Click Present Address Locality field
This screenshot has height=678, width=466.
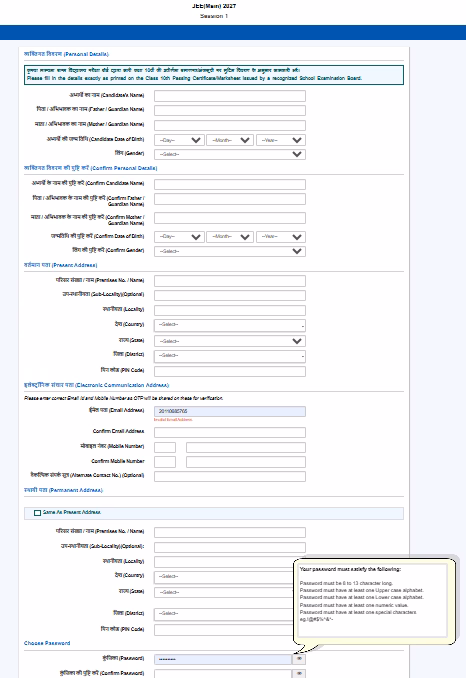coord(230,310)
